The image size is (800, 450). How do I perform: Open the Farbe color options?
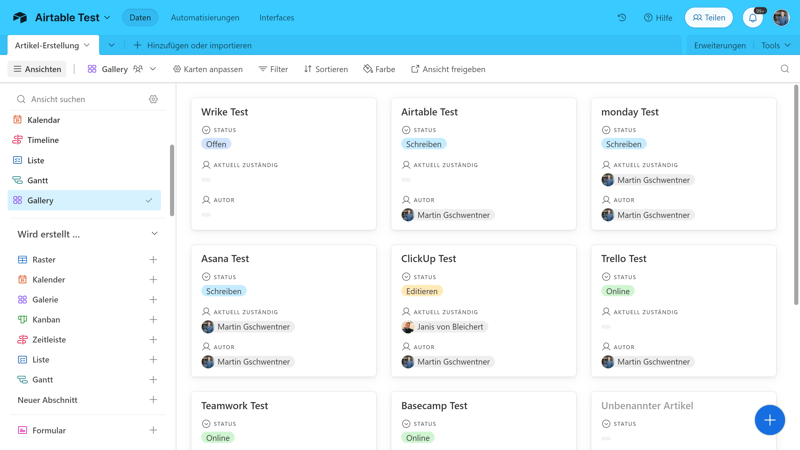379,69
